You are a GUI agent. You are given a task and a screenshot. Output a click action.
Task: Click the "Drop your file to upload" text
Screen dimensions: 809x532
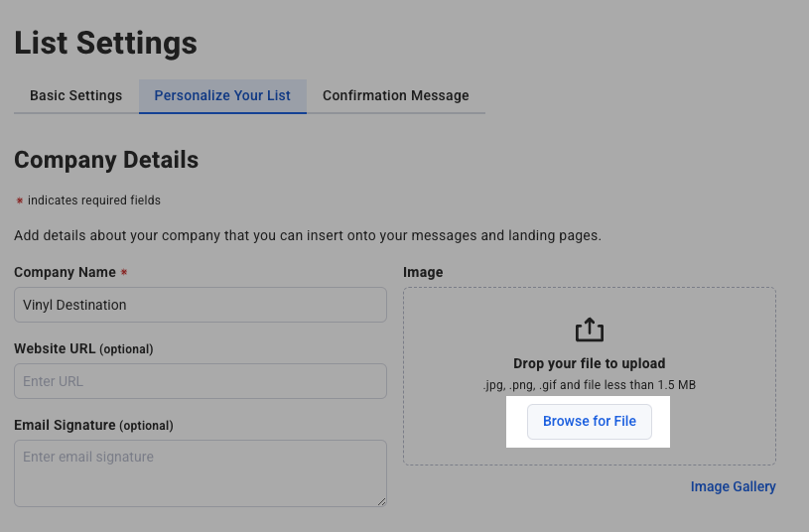pyautogui.click(x=589, y=363)
